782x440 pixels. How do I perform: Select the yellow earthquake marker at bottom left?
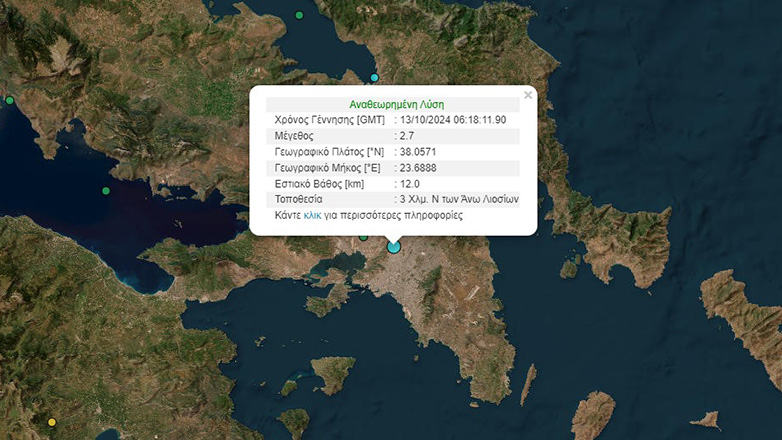tap(51, 423)
